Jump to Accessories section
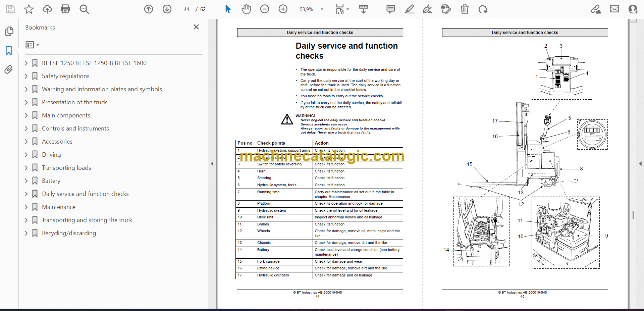This screenshot has width=644, height=311. [57, 142]
